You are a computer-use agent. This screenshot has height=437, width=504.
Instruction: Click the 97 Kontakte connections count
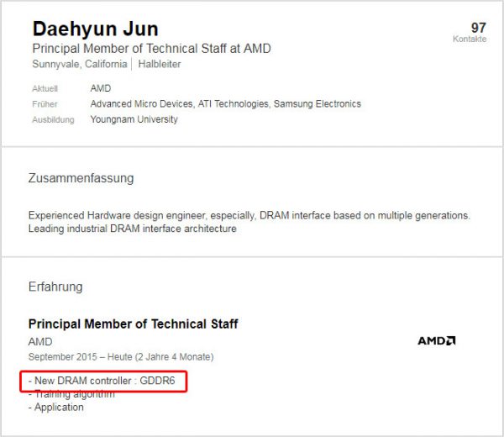pyautogui.click(x=470, y=32)
